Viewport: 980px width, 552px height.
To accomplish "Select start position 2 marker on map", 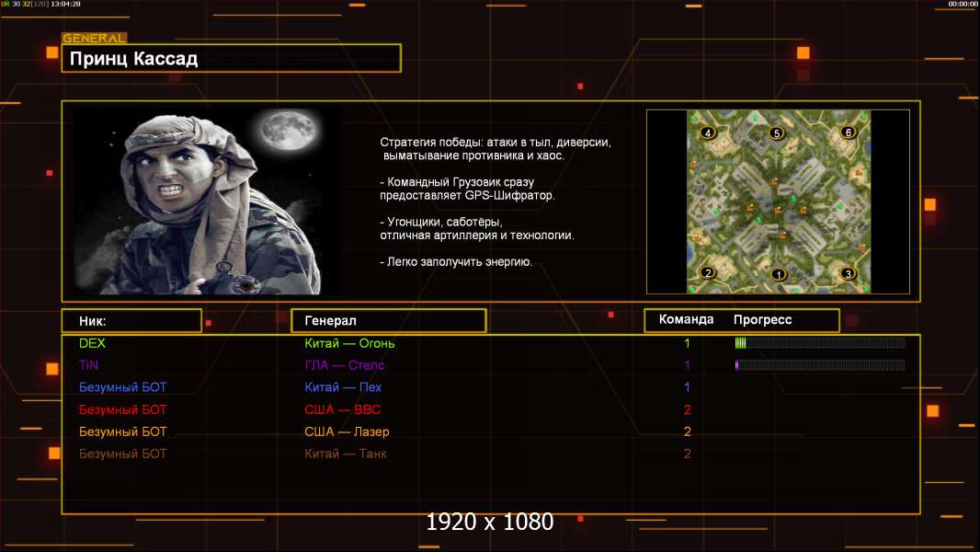I will click(x=707, y=272).
